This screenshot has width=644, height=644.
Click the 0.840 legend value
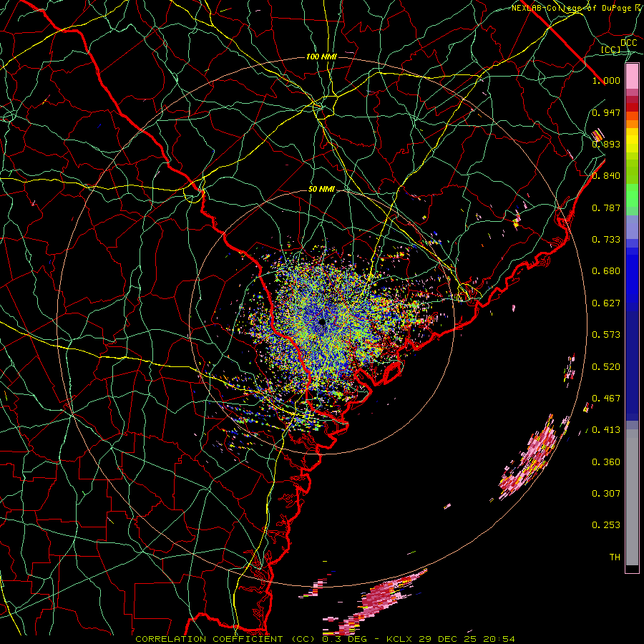[606, 176]
